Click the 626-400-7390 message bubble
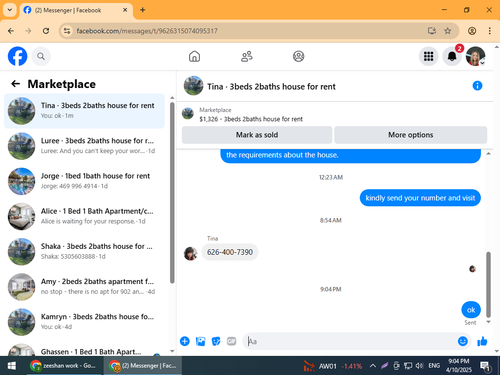Image resolution: width=500 pixels, height=375 pixels. 230,252
